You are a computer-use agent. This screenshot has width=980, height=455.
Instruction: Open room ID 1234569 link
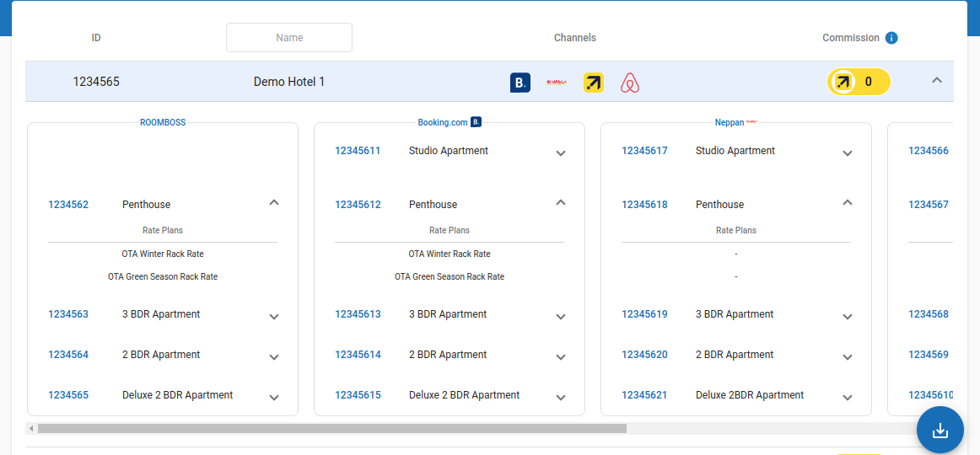[928, 355]
